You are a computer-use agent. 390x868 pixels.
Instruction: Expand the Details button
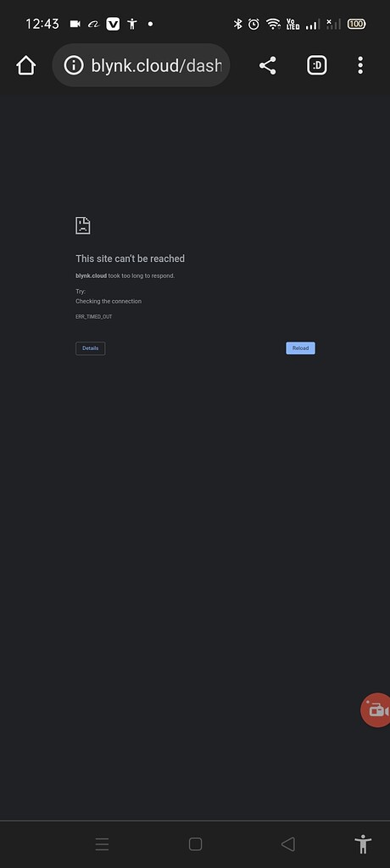coord(91,348)
